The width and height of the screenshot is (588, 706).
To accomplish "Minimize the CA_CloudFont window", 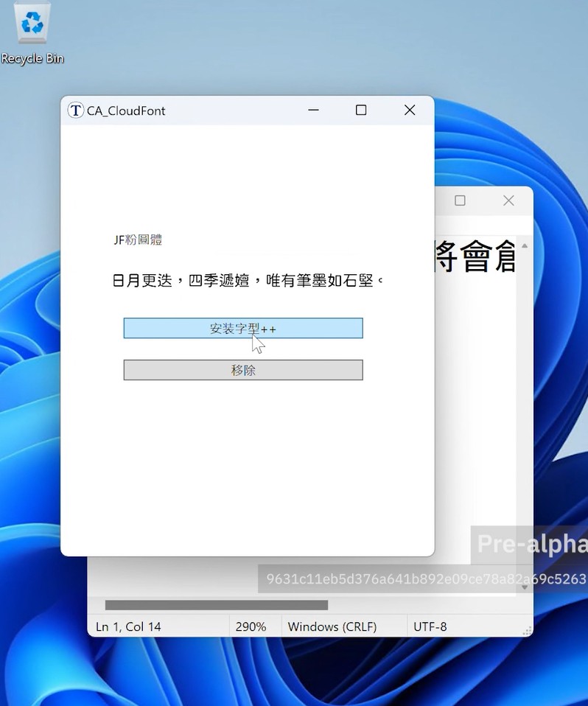I will tap(314, 111).
